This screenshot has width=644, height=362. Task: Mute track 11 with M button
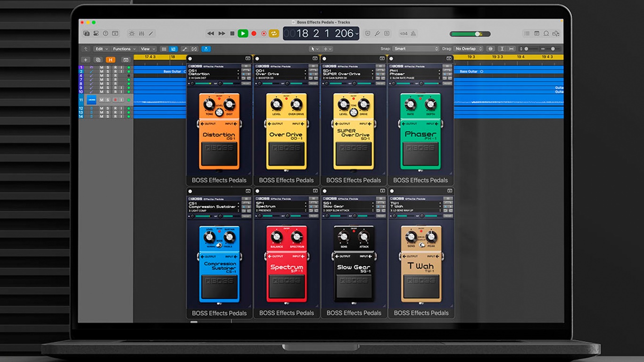(x=101, y=100)
